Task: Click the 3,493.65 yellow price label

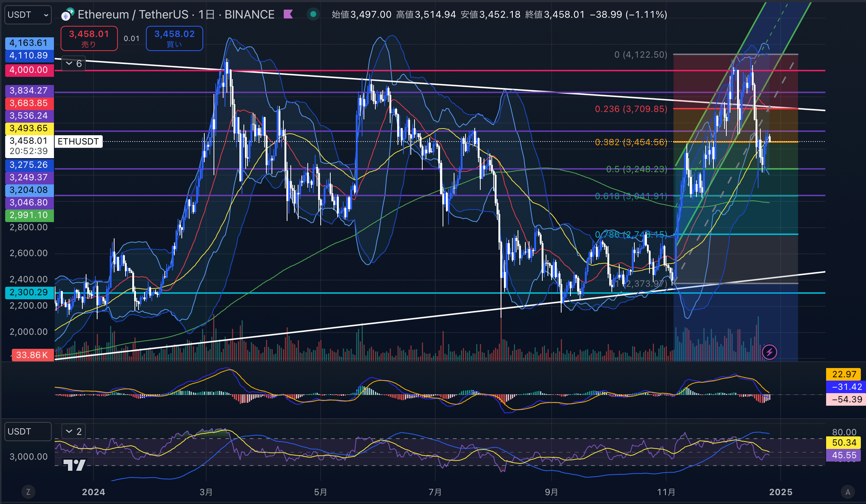Action: click(30, 128)
